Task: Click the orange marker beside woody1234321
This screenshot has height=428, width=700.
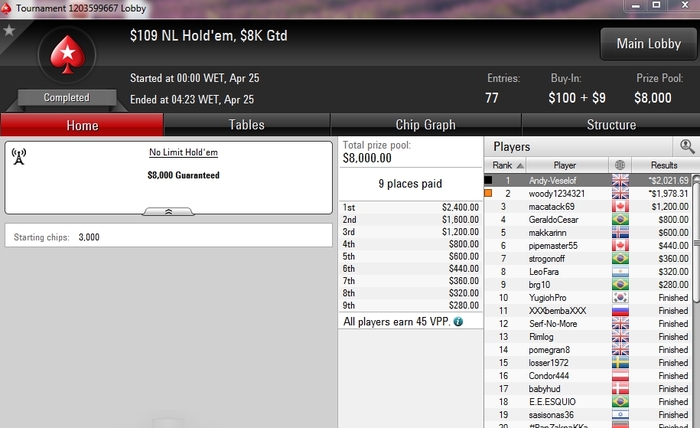Action: 488,193
